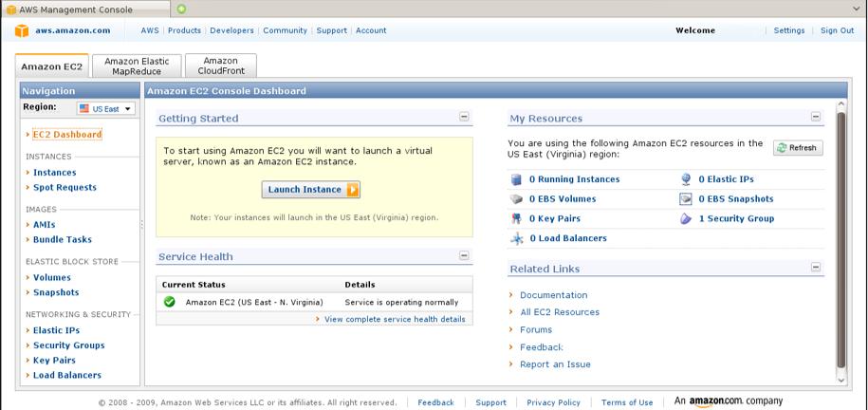Open Volumes in navigation
The image size is (868, 410).
click(x=52, y=277)
